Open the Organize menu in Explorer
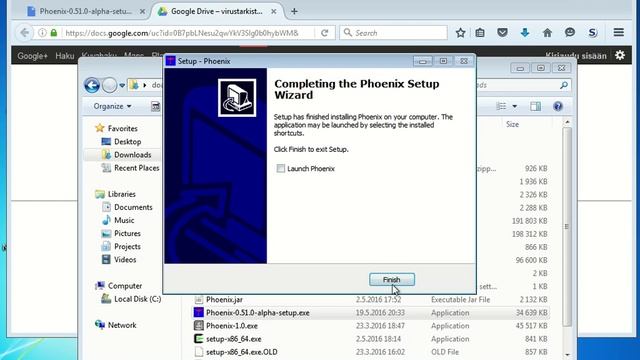The height and width of the screenshot is (360, 640). coord(112,106)
